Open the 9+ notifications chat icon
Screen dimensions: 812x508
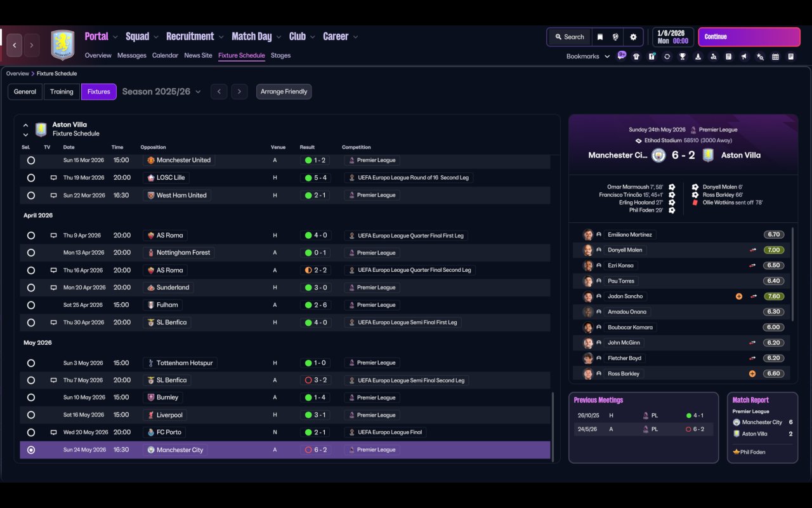(622, 55)
